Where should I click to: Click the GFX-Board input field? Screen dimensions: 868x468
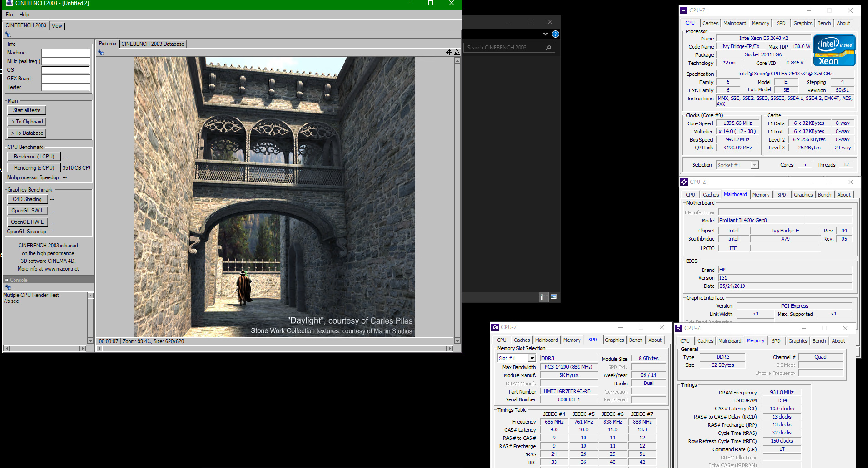click(x=66, y=79)
